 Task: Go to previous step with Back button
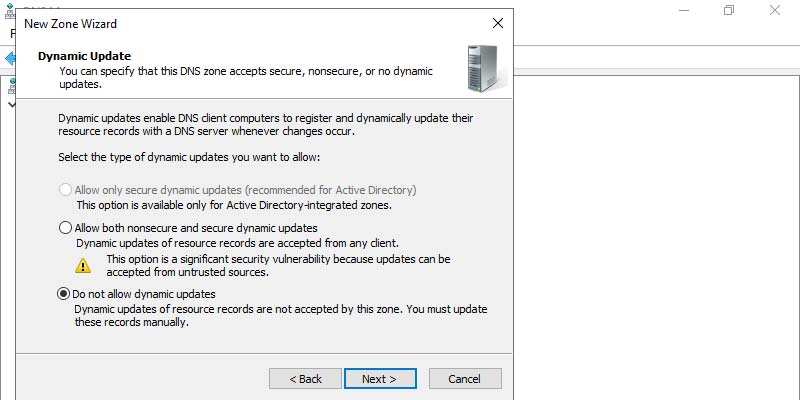click(x=305, y=379)
